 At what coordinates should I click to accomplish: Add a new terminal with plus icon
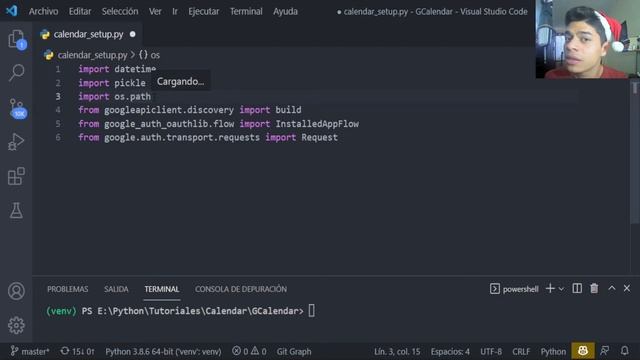tap(550, 289)
